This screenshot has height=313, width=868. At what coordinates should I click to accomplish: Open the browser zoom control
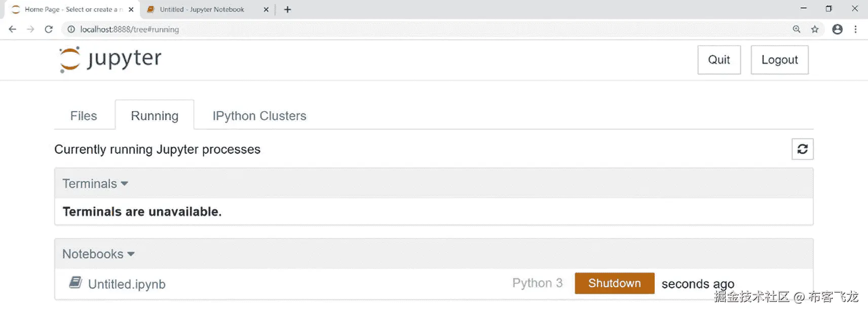pyautogui.click(x=797, y=29)
